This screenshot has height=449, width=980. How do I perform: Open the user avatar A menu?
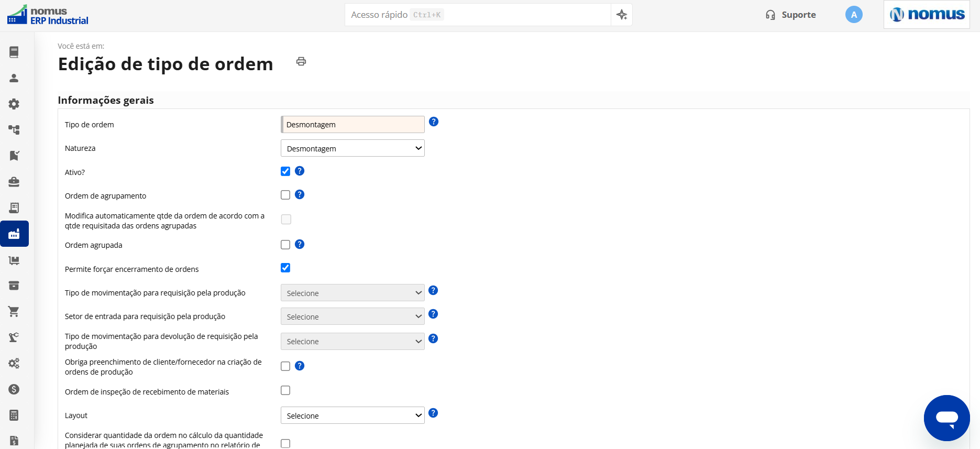pyautogui.click(x=854, y=15)
